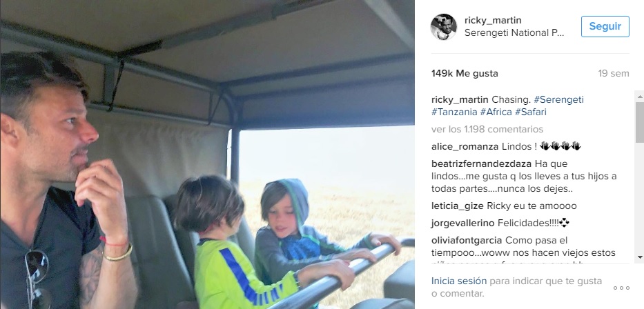The height and width of the screenshot is (309, 644).
Task: Open beatrizfernandezdaza commenter profile
Action: pos(482,163)
